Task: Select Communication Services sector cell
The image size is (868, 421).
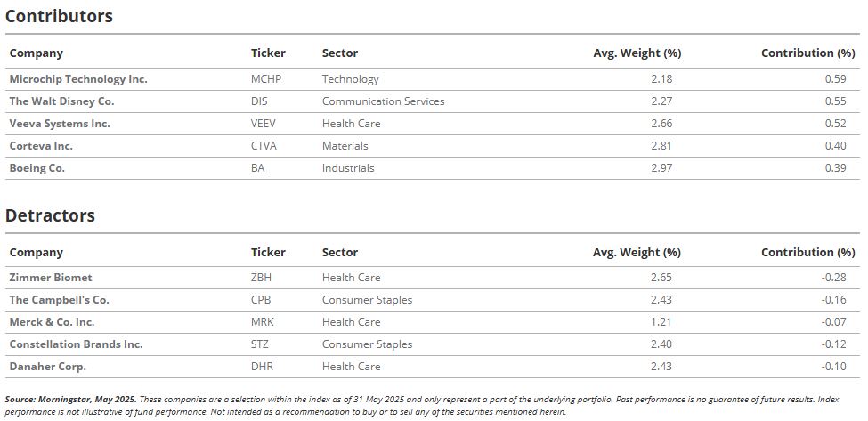Action: point(383,101)
